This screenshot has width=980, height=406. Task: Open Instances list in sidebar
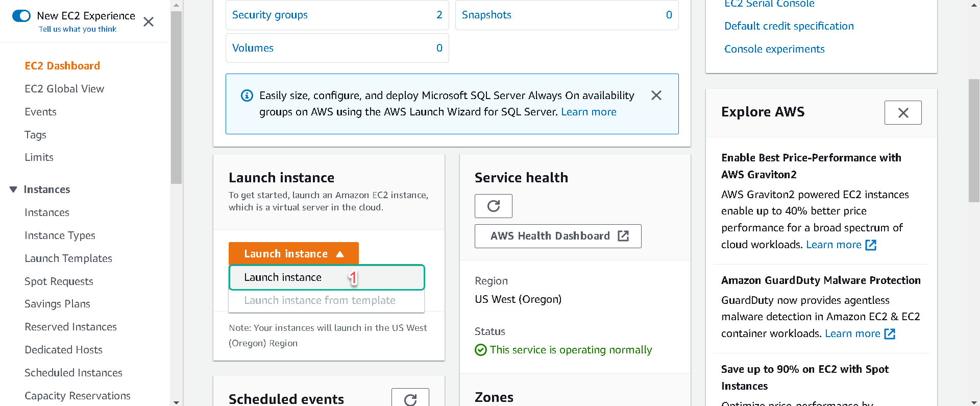(47, 212)
